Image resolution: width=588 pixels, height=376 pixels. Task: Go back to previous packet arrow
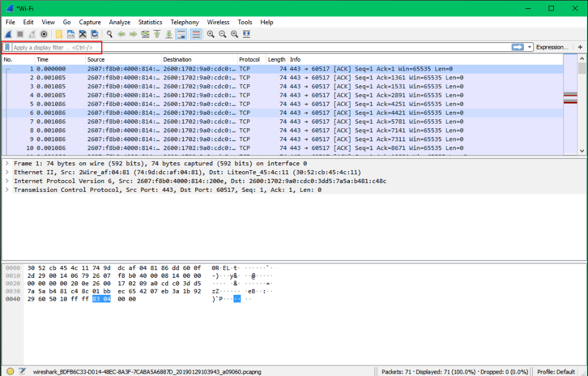[121, 34]
